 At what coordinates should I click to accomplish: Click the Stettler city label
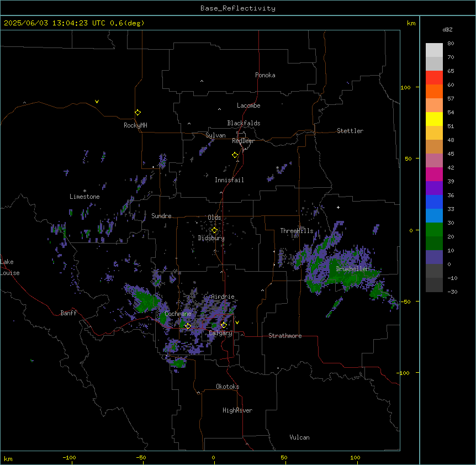pos(350,131)
